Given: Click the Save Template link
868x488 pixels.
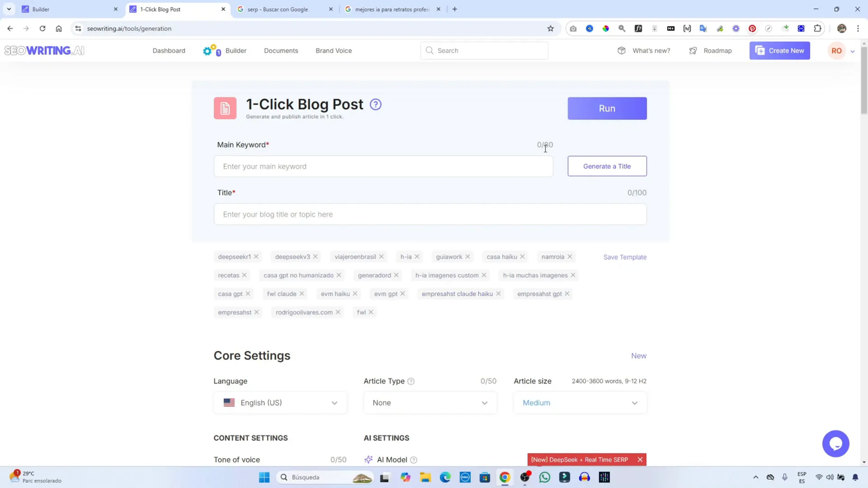Looking at the screenshot, I should (624, 257).
